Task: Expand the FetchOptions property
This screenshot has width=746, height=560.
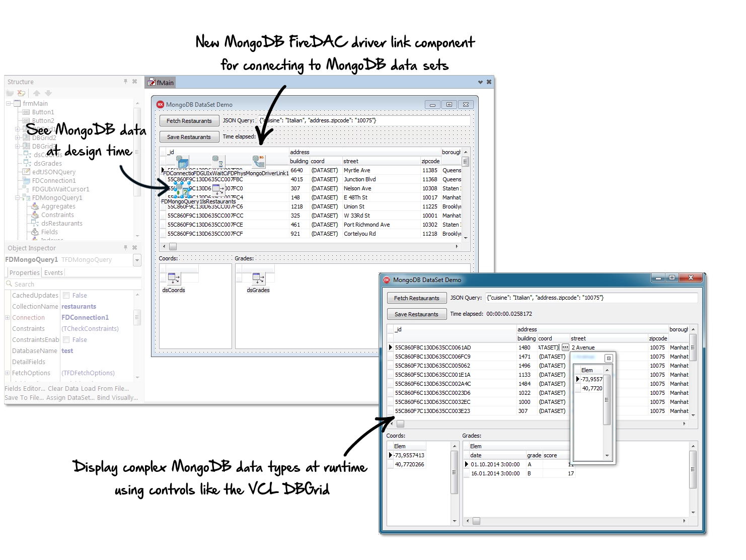Action: [7, 373]
